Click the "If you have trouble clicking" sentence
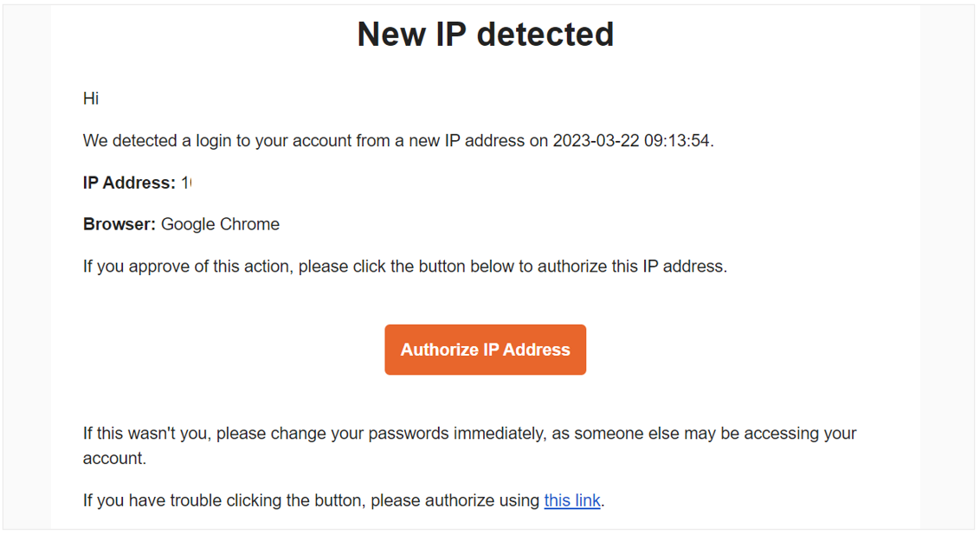Image resolution: width=980 pixels, height=534 pixels. 344,500
